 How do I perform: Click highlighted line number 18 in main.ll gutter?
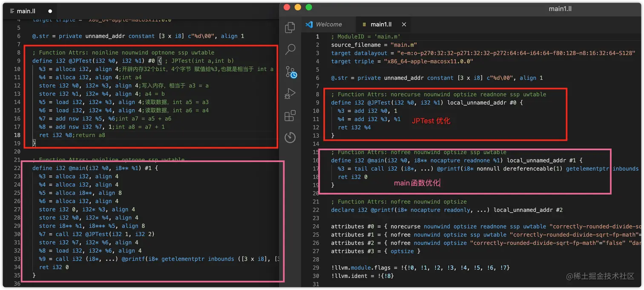click(17, 135)
